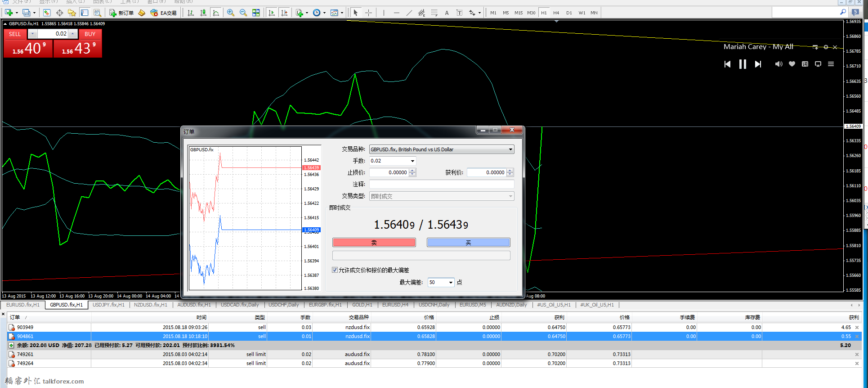Select the arrow cursor tool
This screenshot has width=868, height=388.
(x=356, y=13)
